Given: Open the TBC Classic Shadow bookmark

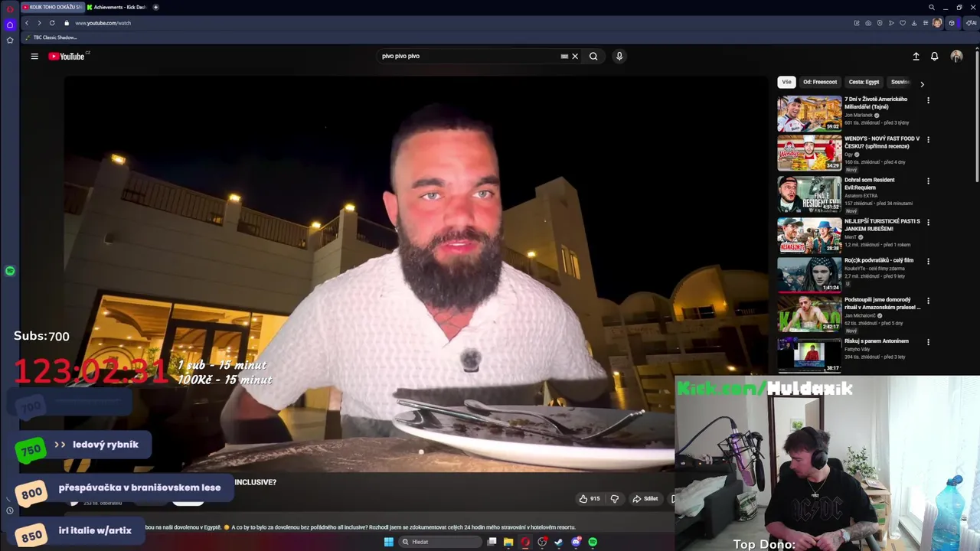Looking at the screenshot, I should point(51,37).
